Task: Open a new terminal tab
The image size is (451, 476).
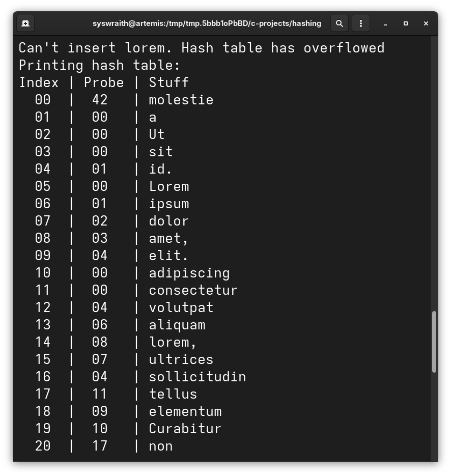Action: [x=25, y=23]
